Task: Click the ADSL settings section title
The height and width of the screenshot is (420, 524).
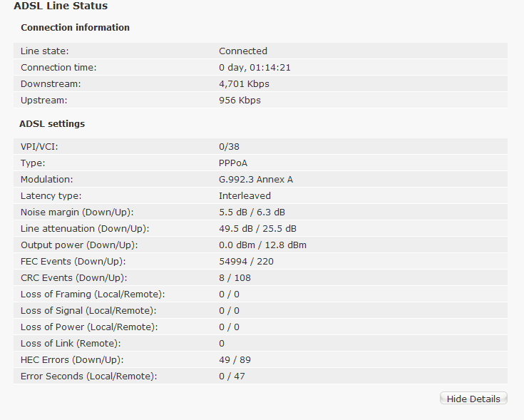Action: 52,124
